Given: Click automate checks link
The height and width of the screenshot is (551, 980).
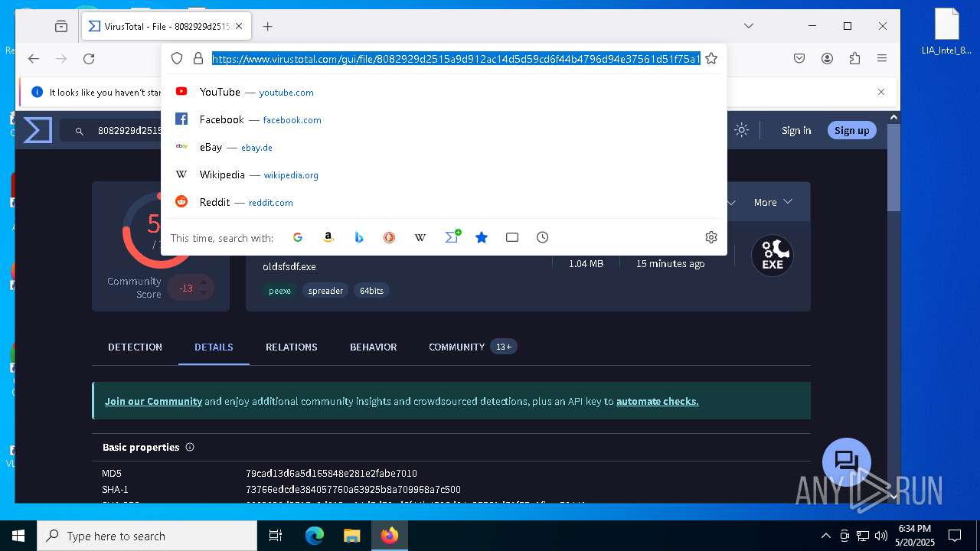Looking at the screenshot, I should [x=657, y=401].
